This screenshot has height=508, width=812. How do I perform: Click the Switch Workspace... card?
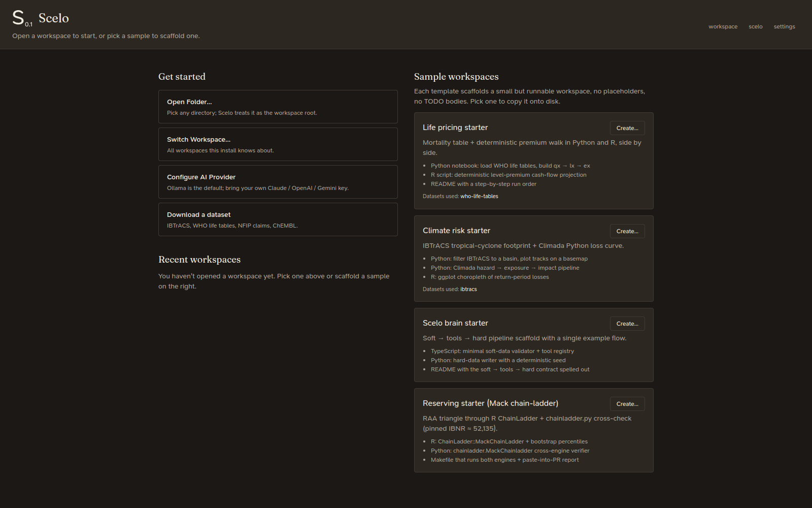278,144
